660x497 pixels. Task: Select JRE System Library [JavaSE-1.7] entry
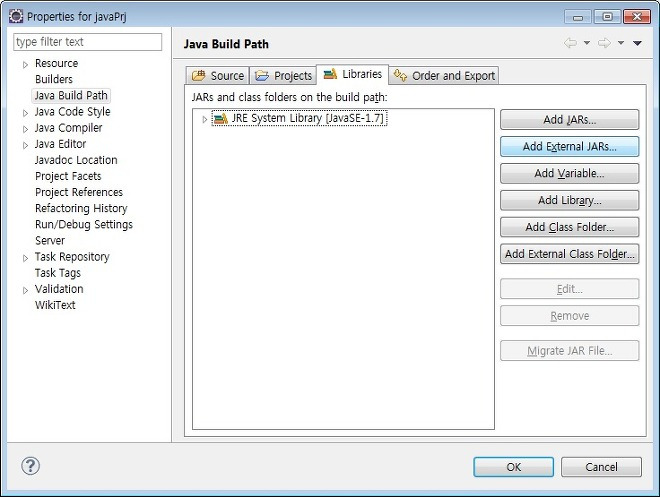point(300,118)
